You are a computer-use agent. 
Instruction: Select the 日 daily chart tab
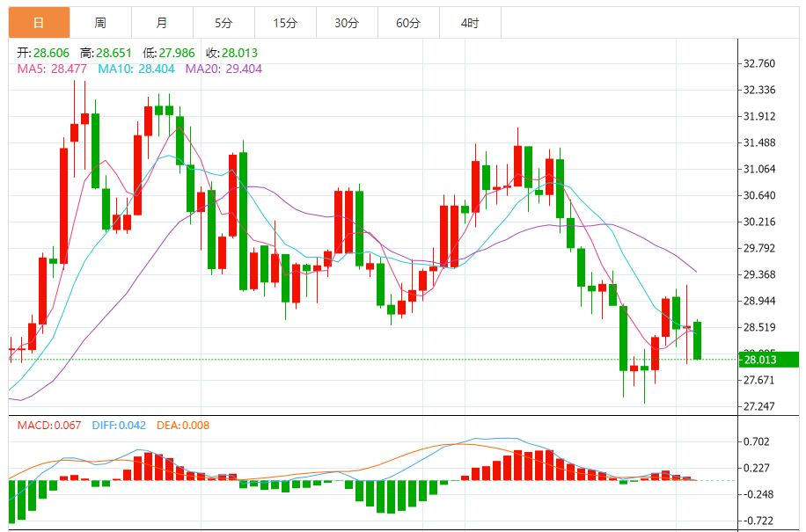coord(39,23)
